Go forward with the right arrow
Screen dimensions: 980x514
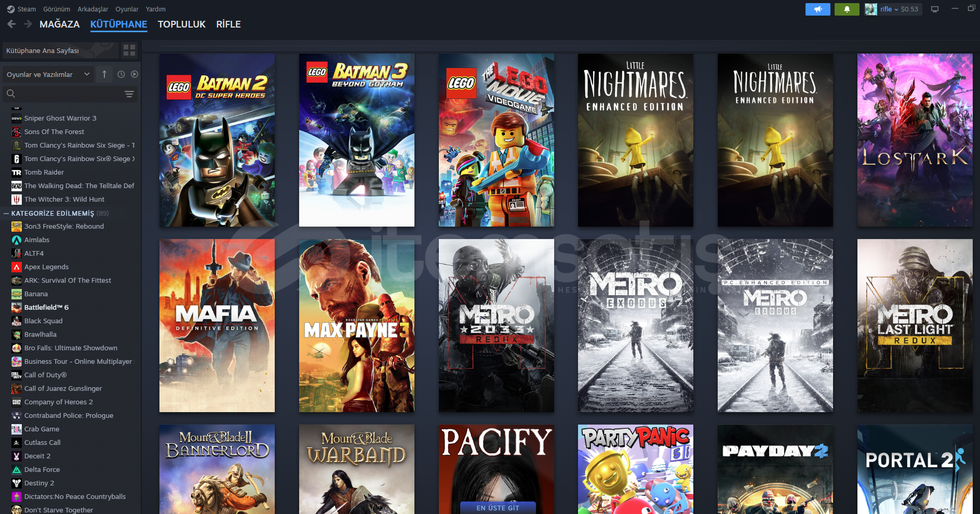click(x=28, y=24)
